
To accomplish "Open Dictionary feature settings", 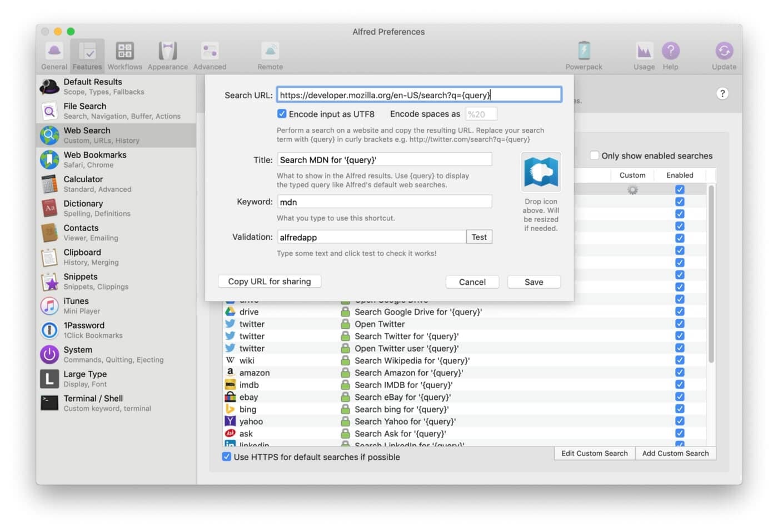I will pyautogui.click(x=116, y=209).
